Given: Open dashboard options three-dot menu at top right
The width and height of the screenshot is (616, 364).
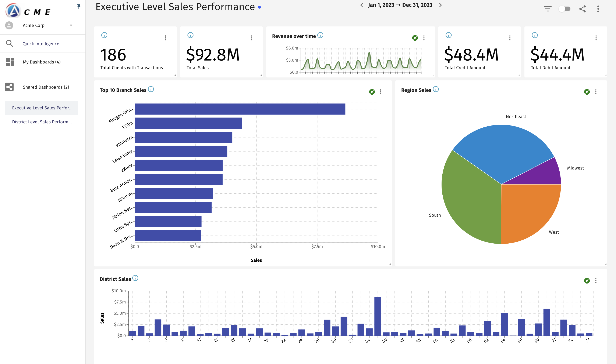Looking at the screenshot, I should point(598,9).
